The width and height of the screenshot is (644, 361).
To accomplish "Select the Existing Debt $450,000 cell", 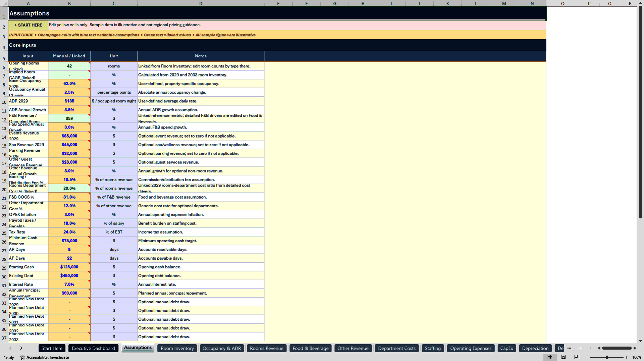I will tap(69, 275).
